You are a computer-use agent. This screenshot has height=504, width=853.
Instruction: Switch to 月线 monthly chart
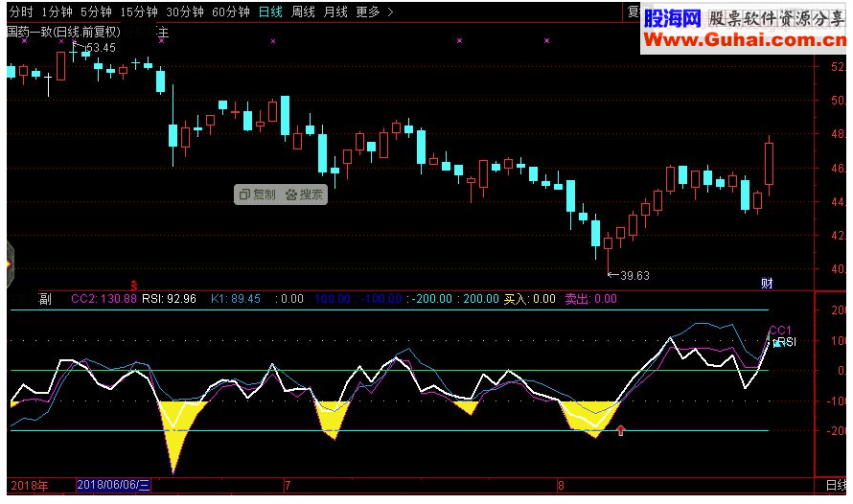tap(335, 11)
